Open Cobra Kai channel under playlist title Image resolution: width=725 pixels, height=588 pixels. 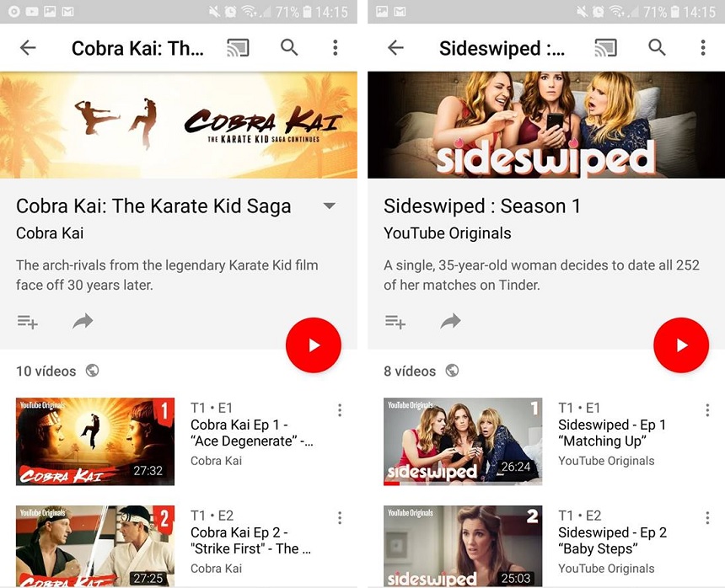tap(50, 233)
